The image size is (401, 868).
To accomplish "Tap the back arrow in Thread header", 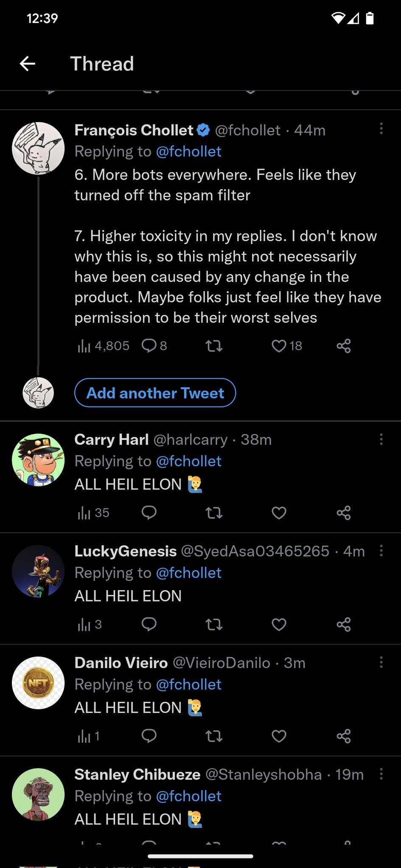I will 28,64.
